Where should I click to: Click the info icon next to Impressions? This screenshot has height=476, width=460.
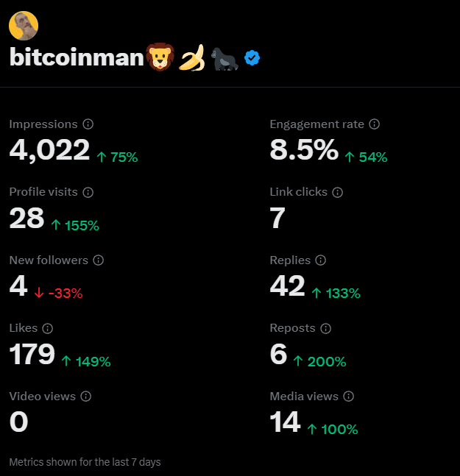click(88, 124)
